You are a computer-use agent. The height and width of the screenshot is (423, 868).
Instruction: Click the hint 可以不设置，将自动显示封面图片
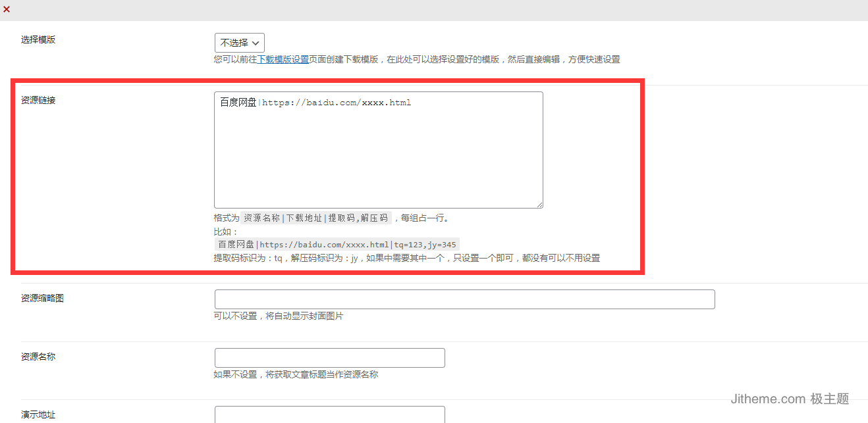click(x=279, y=316)
